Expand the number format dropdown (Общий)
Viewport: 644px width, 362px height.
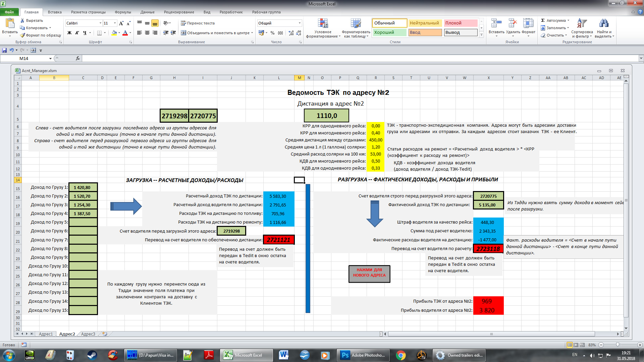[300, 23]
